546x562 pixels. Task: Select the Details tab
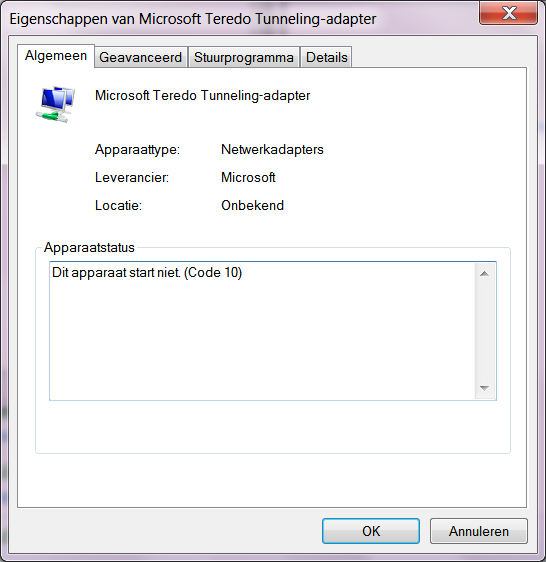pos(326,57)
